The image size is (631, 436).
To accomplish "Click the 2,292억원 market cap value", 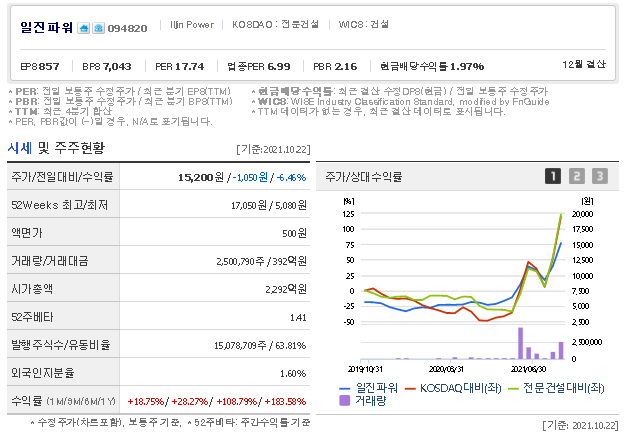I will (x=286, y=289).
